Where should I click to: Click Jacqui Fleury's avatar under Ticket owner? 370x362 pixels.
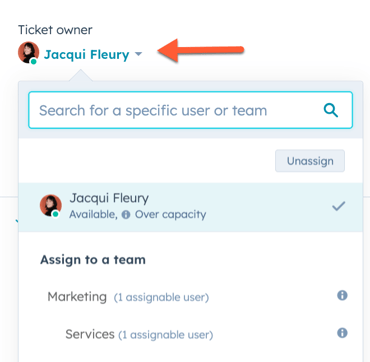(x=29, y=53)
